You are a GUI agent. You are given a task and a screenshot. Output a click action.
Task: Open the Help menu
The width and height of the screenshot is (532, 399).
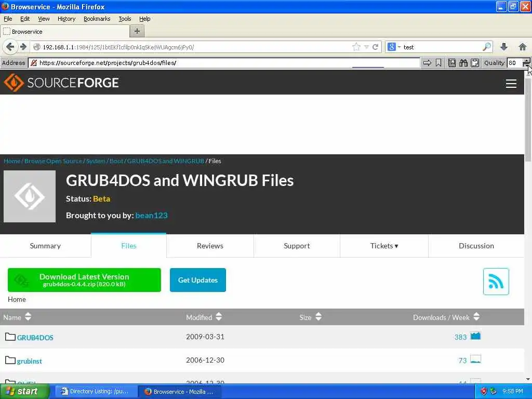point(145,19)
